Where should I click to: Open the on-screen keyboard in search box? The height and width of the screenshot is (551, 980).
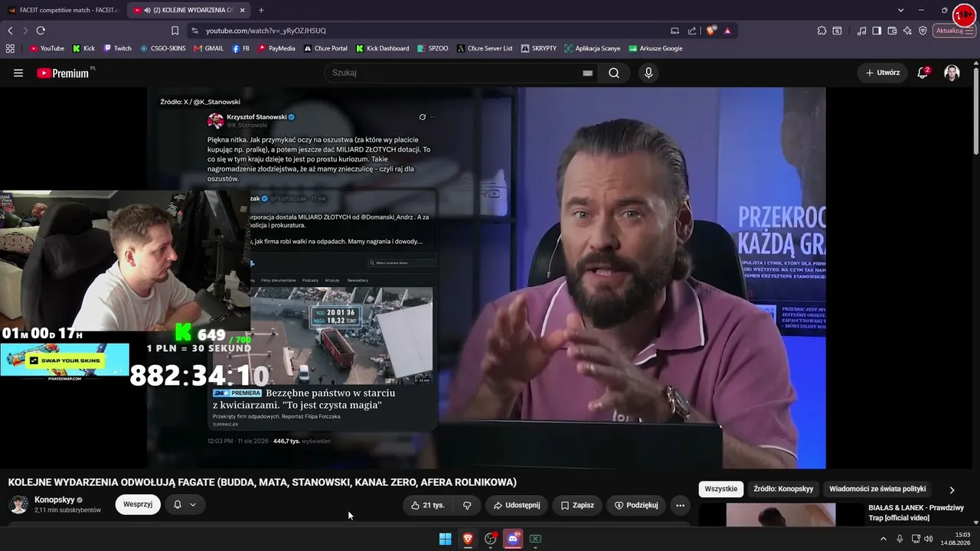(587, 73)
